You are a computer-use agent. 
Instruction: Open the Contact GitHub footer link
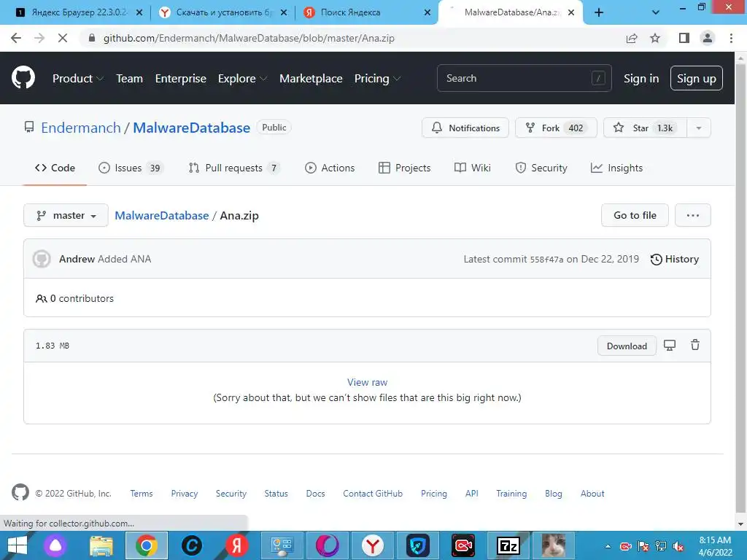coord(373,494)
